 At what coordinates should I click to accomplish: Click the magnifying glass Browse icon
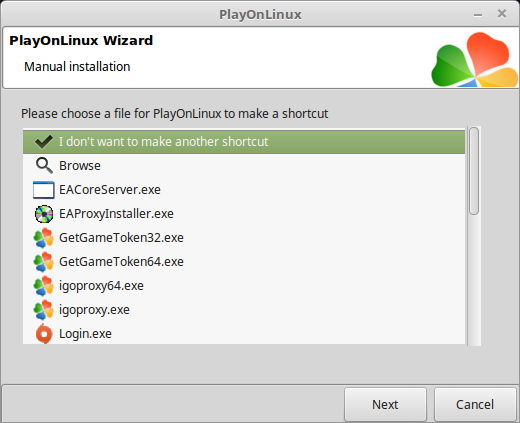(x=44, y=166)
